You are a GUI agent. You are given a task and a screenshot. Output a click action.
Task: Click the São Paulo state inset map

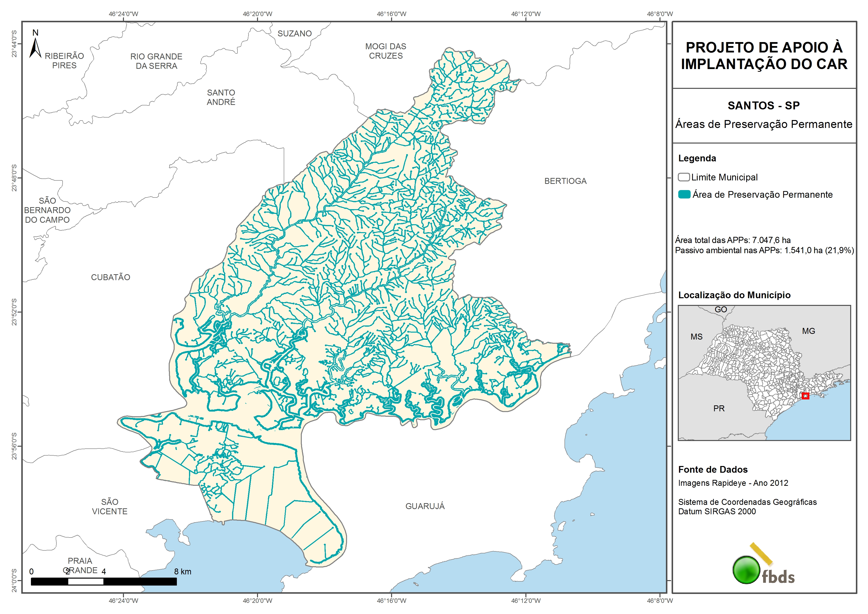tap(764, 373)
